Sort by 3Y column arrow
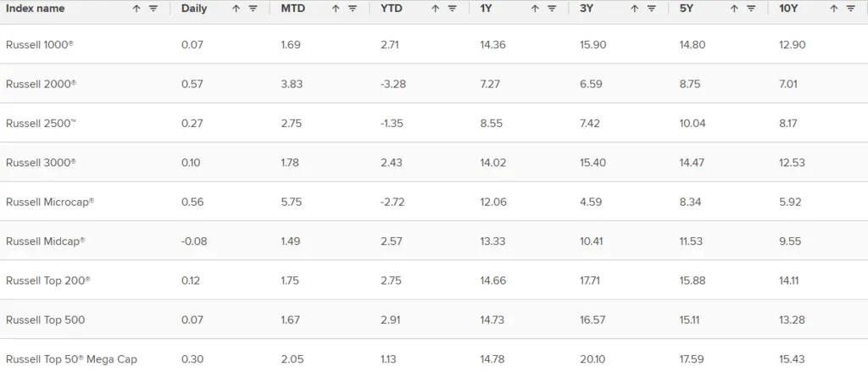This screenshot has width=868, height=372. point(635,8)
